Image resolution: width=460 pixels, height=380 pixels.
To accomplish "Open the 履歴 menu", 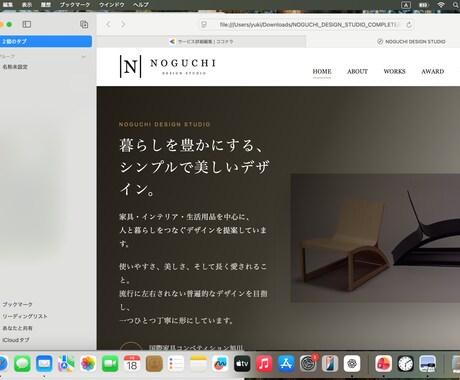I will [x=46, y=5].
